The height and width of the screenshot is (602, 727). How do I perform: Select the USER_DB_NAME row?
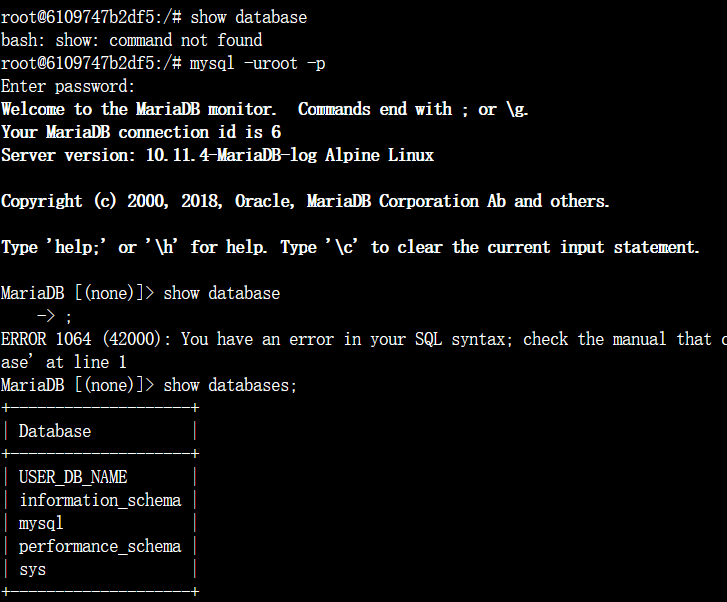tap(73, 477)
